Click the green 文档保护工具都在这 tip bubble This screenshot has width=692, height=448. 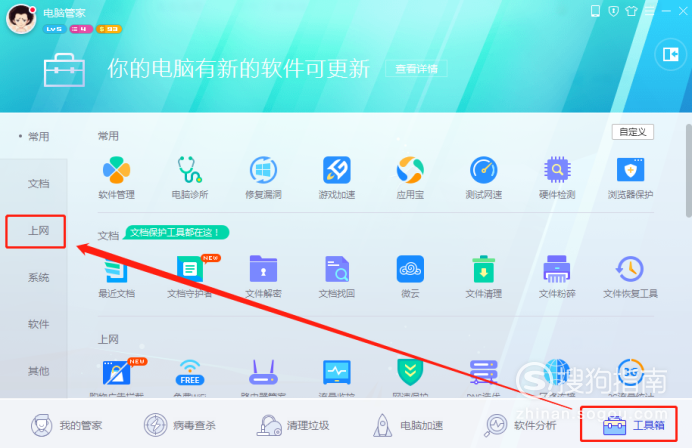pyautogui.click(x=176, y=232)
